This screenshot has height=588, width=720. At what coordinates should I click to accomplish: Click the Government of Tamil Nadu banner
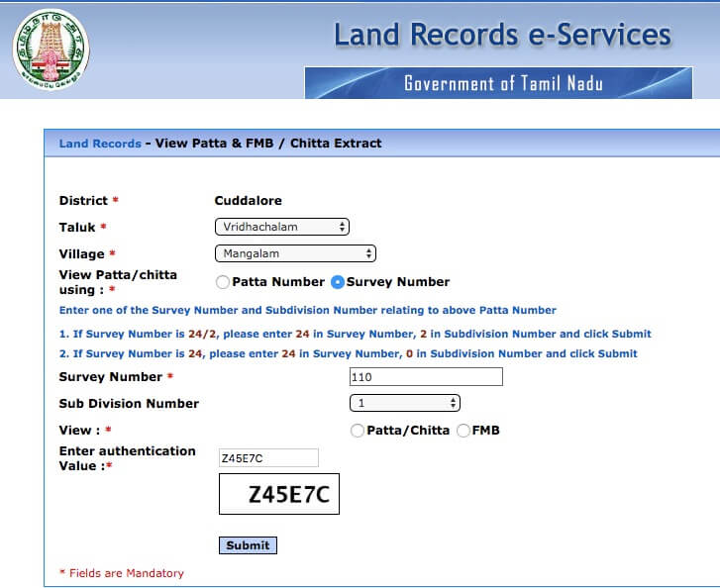click(x=499, y=83)
